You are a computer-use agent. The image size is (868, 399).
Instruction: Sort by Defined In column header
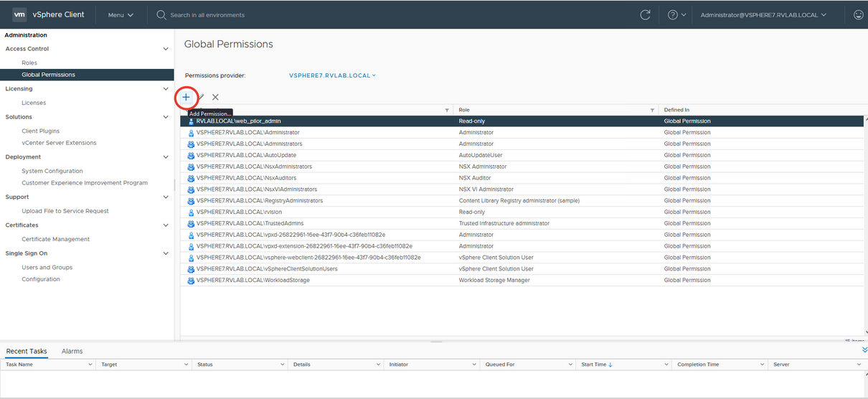676,110
